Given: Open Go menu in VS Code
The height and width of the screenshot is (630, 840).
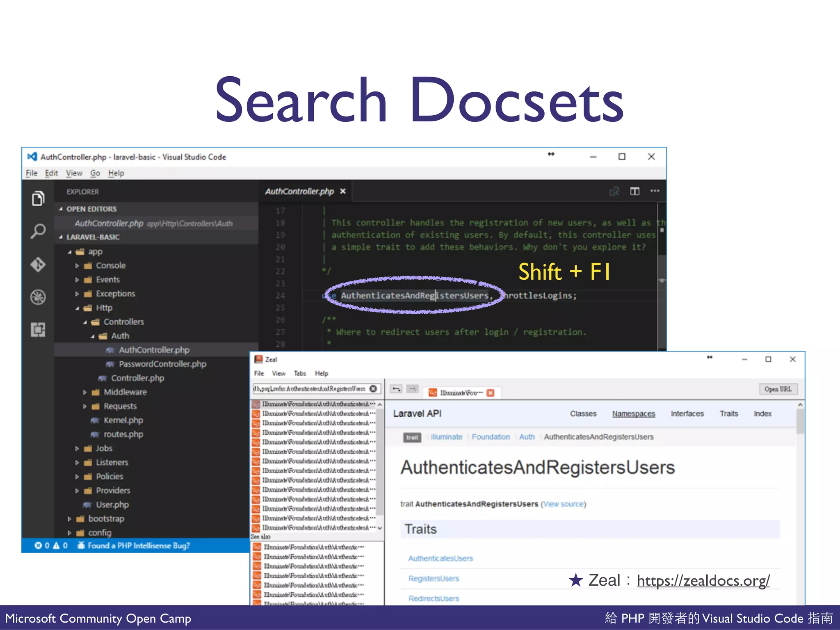Looking at the screenshot, I should [95, 173].
